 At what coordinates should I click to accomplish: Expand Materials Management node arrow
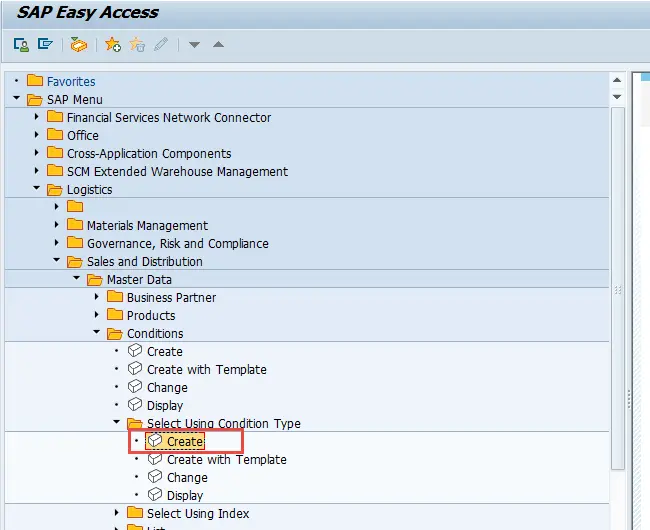point(57,225)
